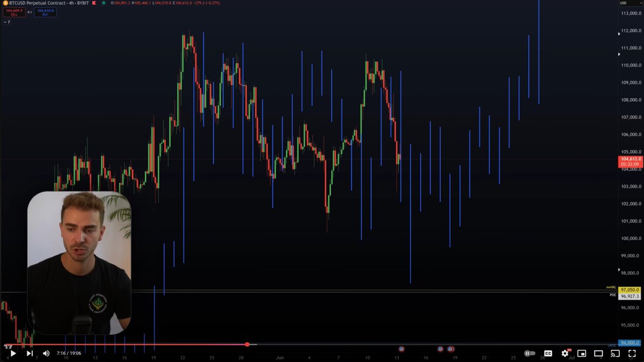The height and width of the screenshot is (362, 644).
Task: Click the 100,000.0 price axis label
Action: coord(630,239)
